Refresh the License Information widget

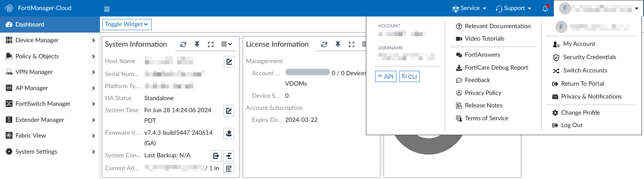pyautogui.click(x=324, y=44)
